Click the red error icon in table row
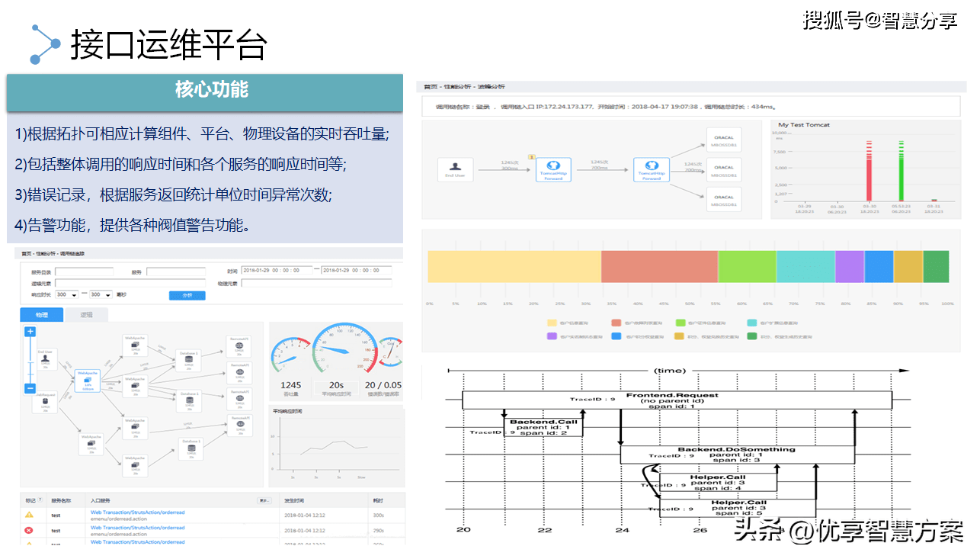The height and width of the screenshot is (559, 980). click(x=29, y=530)
